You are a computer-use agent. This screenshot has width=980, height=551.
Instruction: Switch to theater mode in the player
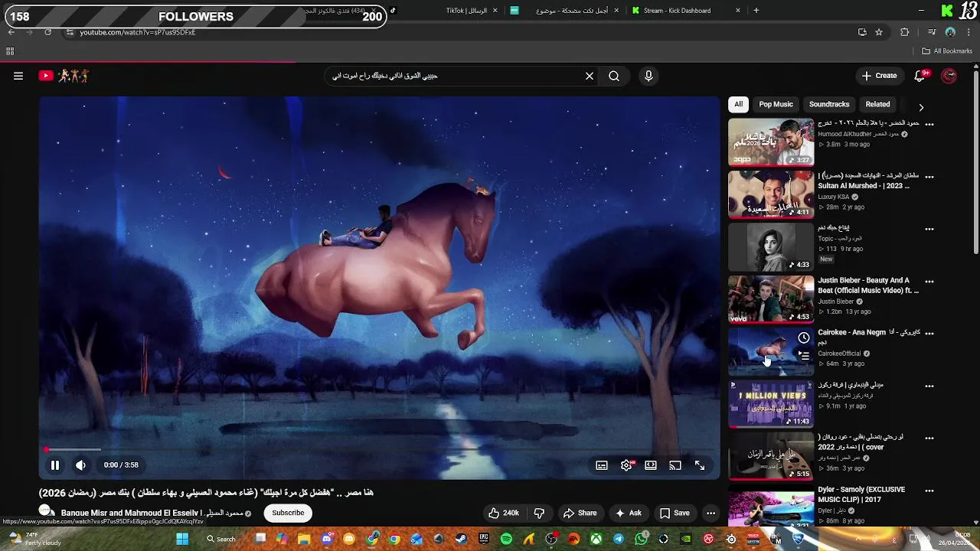click(651, 465)
